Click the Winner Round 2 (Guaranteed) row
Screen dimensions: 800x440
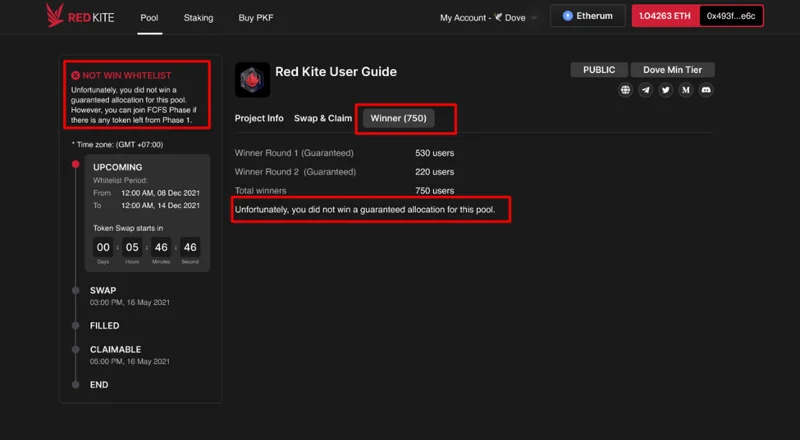click(344, 172)
